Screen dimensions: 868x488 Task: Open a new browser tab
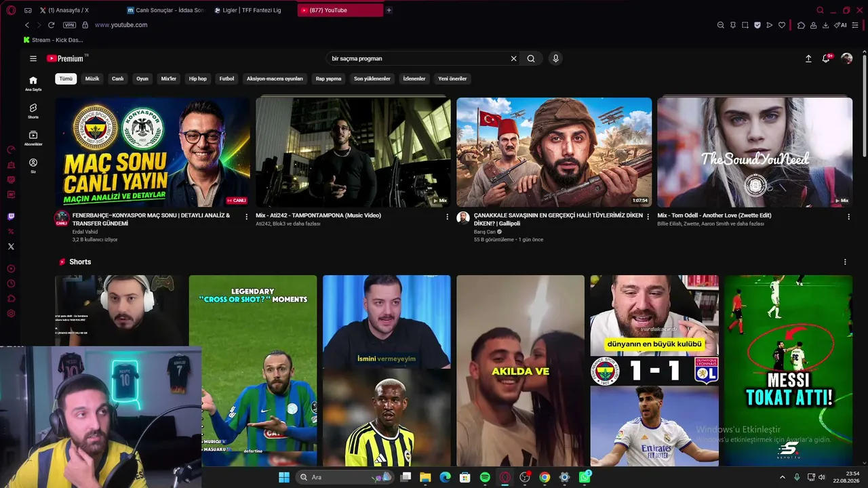[x=389, y=10]
